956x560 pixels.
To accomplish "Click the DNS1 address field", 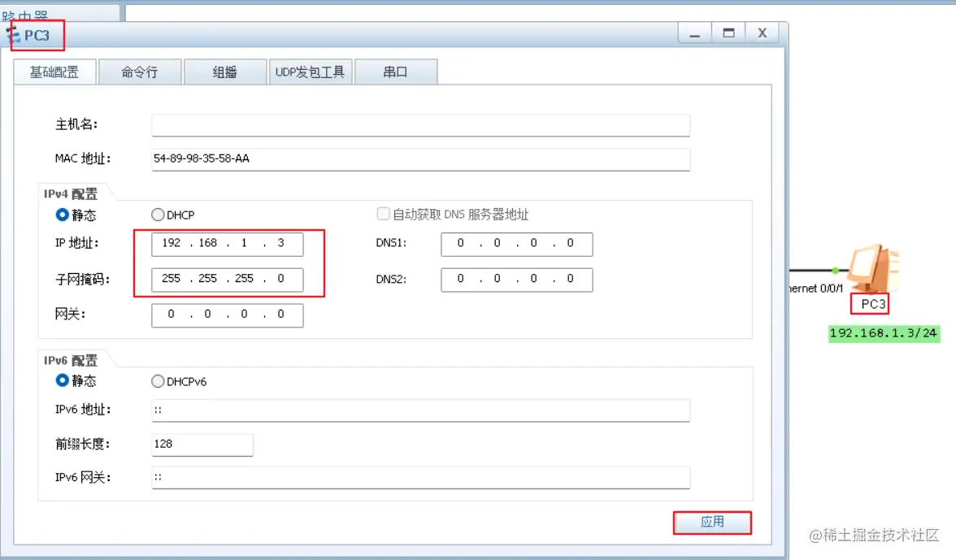I will (x=517, y=244).
